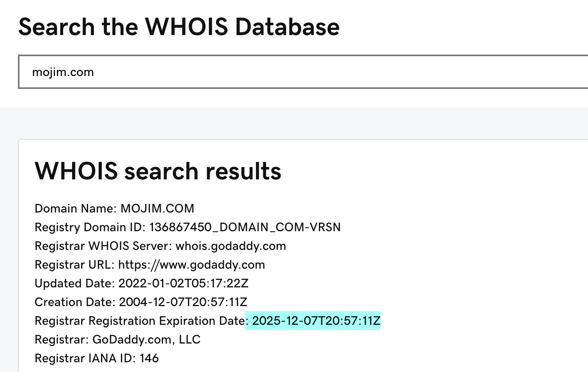
Task: Click the "Registrar URL" label
Action: 73,265
